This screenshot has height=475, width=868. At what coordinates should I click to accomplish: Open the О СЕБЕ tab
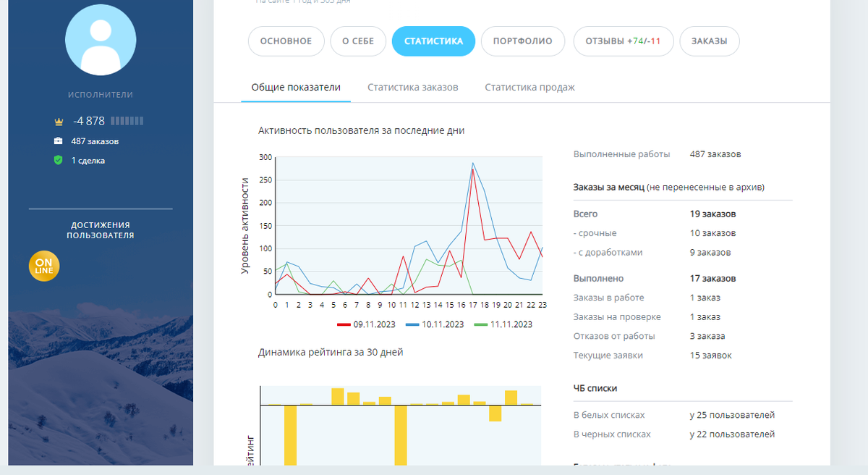(x=358, y=41)
